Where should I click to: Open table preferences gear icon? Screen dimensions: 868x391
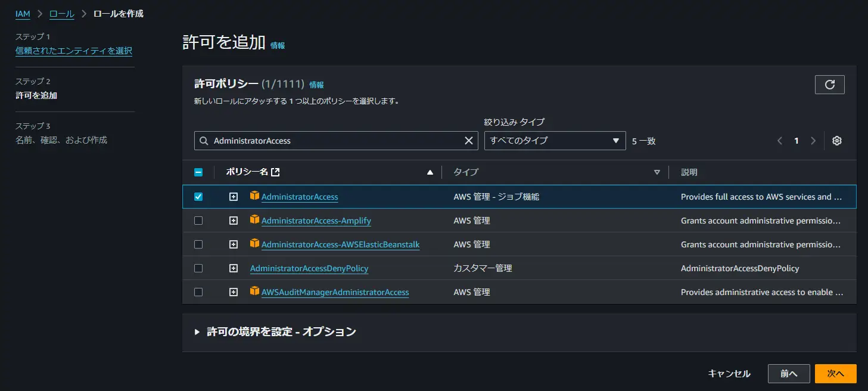coord(837,141)
